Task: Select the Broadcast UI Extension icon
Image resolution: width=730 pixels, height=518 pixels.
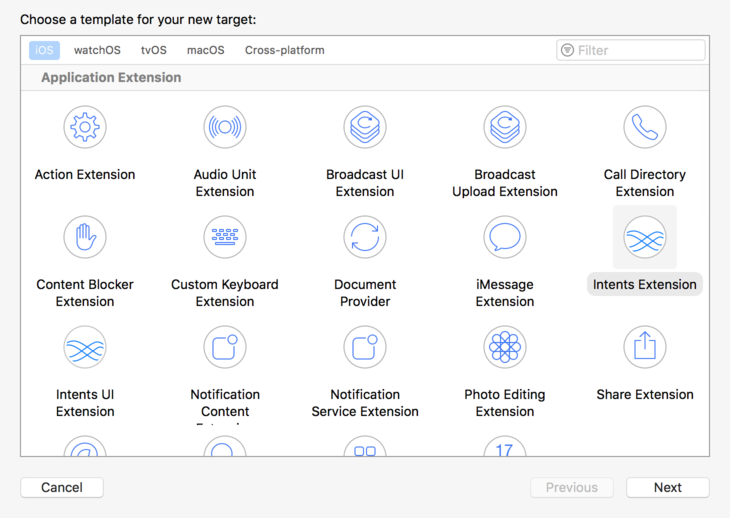Action: click(365, 128)
